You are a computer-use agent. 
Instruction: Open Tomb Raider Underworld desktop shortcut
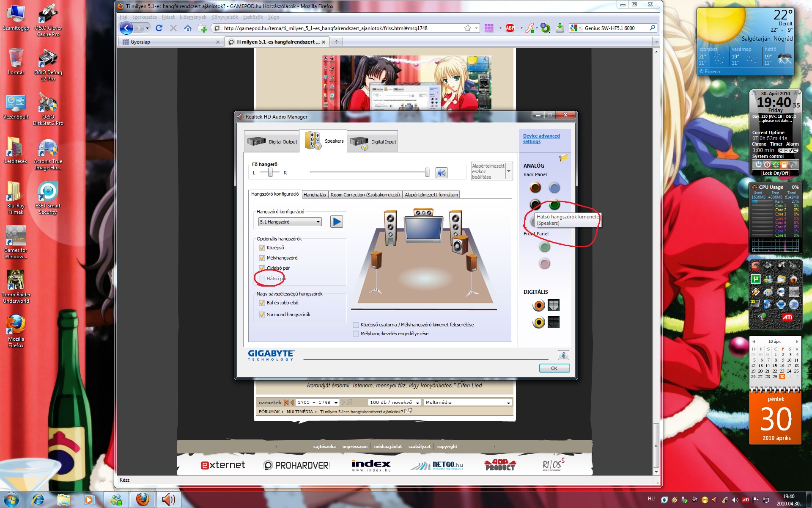click(16, 287)
